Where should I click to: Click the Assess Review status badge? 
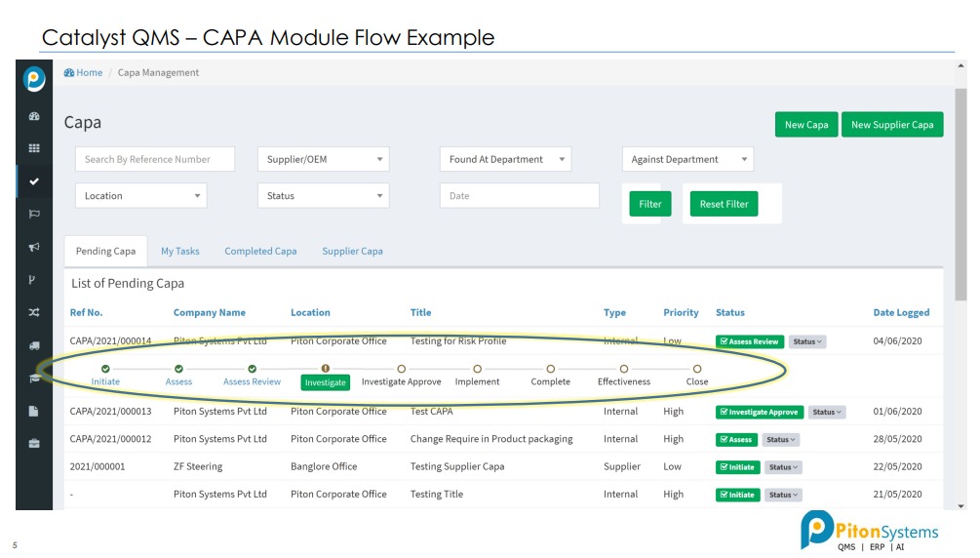[x=749, y=341]
